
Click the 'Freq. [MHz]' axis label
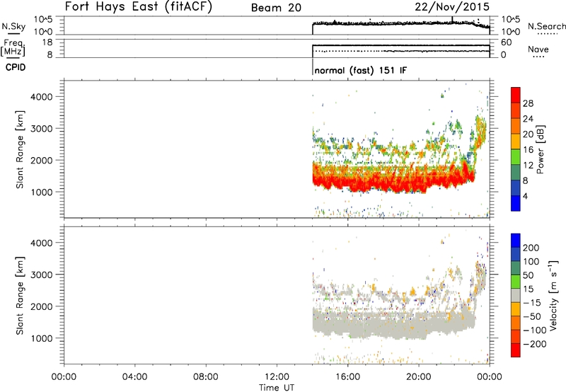click(13, 47)
